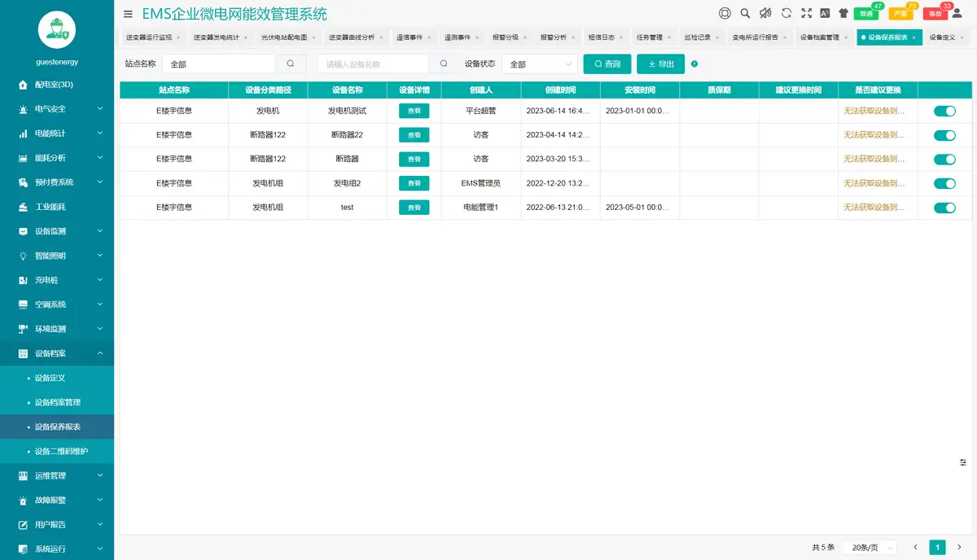Screen dimensions: 977x560
Task: Switch off toggle for 断路器22 row
Action: 944,134
